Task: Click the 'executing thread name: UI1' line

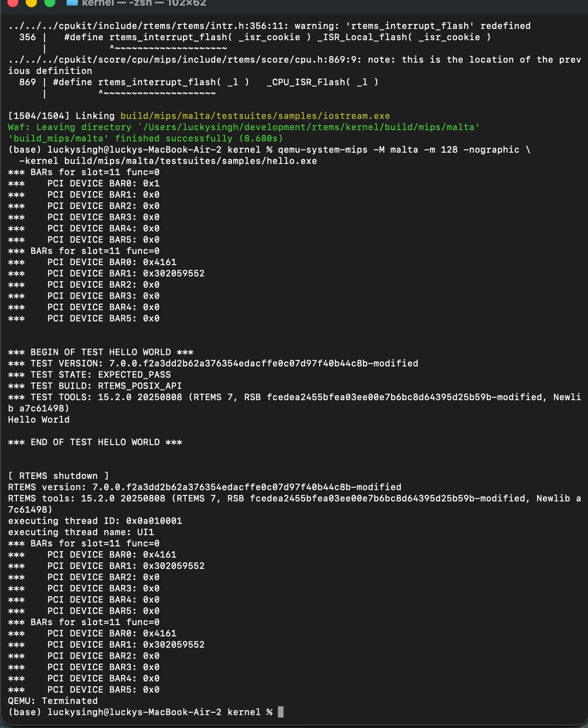Action: click(x=81, y=532)
